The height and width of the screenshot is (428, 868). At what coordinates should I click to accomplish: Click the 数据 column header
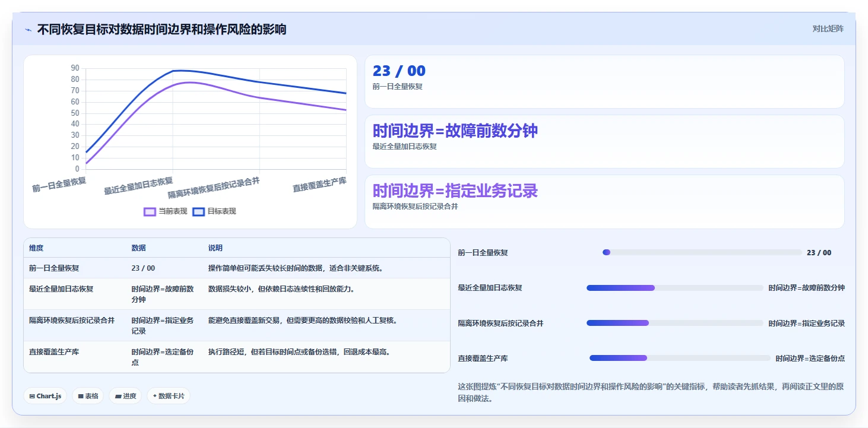(x=139, y=248)
